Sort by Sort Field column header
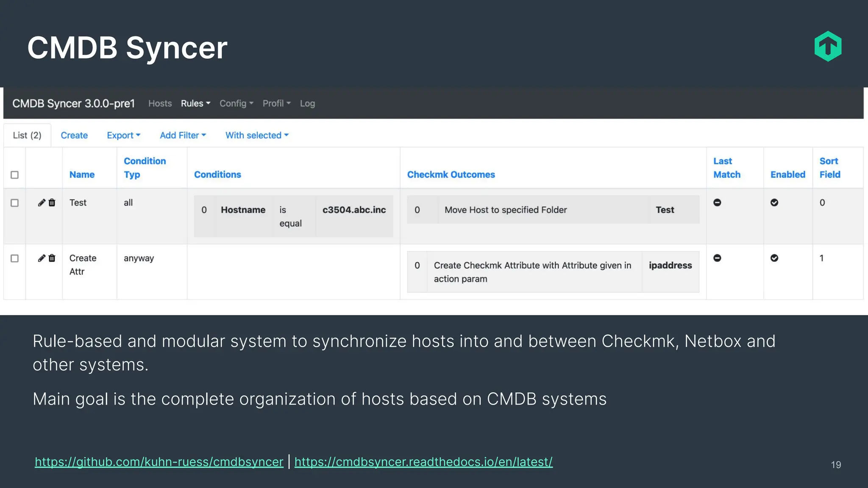 (829, 168)
